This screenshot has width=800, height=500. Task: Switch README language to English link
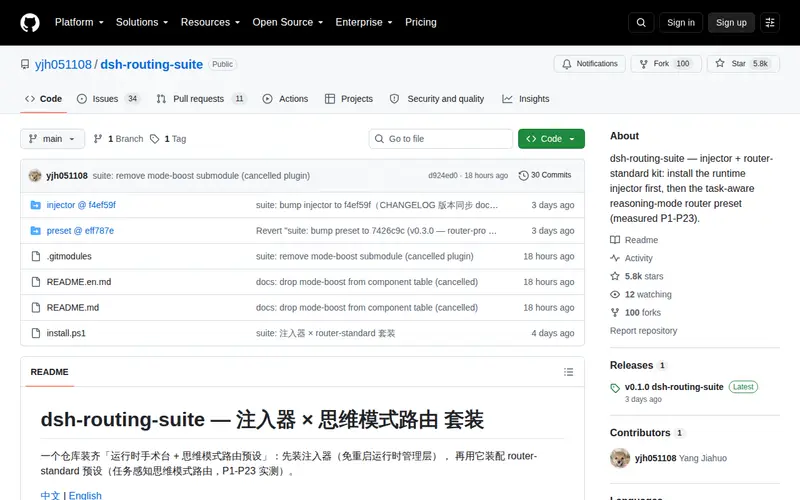(85, 495)
